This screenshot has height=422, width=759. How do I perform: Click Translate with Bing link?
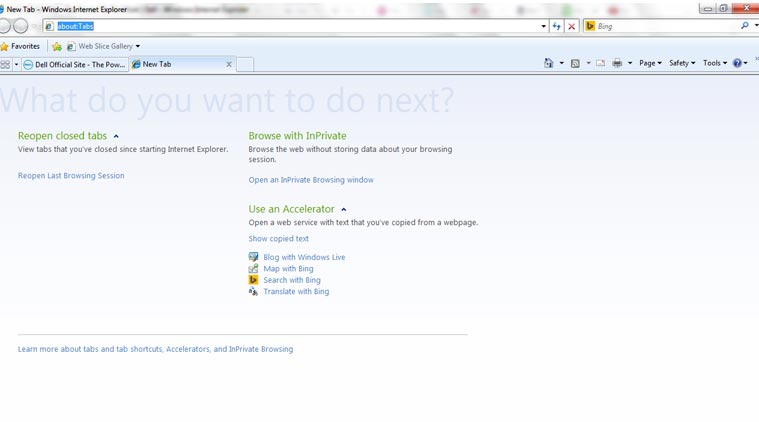[x=296, y=291]
